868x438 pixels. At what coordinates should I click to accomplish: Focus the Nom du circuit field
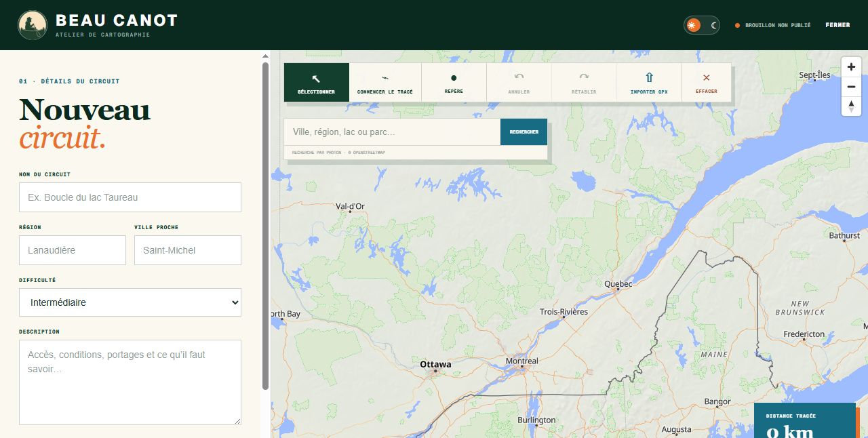[x=130, y=197]
